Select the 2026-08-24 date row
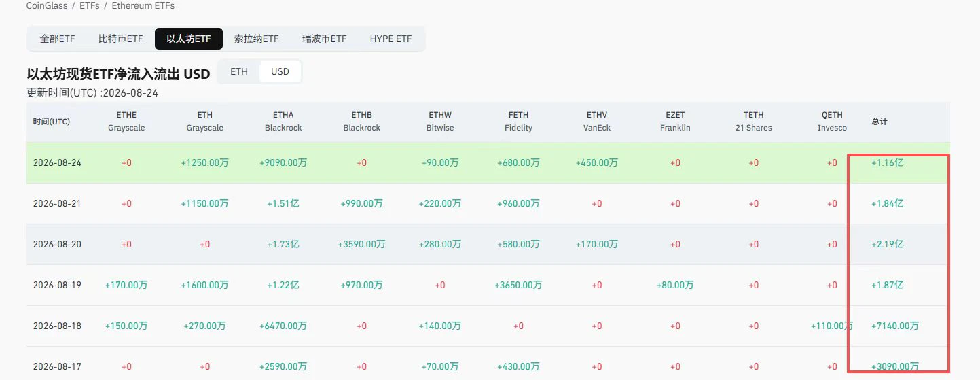980x380 pixels. point(488,163)
